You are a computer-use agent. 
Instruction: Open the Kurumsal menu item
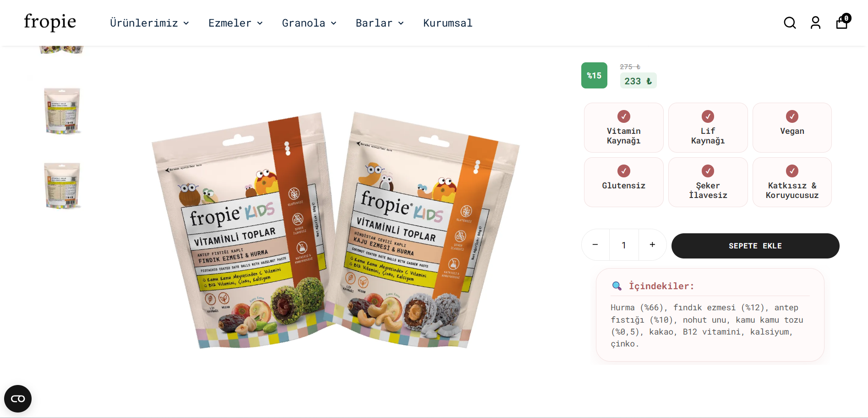point(448,23)
